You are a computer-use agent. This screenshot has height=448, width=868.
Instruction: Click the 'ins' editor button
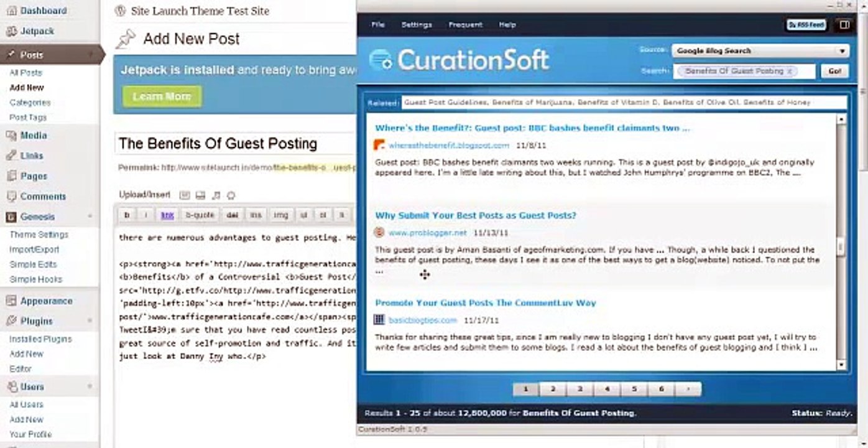(256, 215)
